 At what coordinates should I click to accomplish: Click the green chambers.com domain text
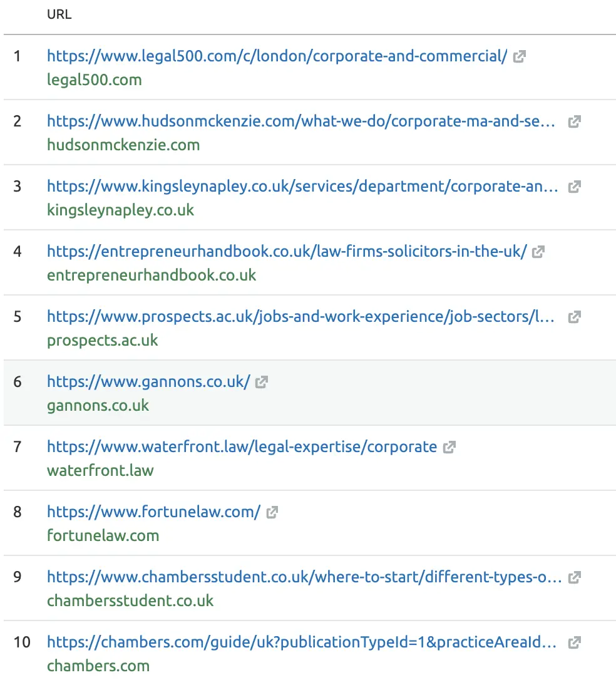click(98, 666)
